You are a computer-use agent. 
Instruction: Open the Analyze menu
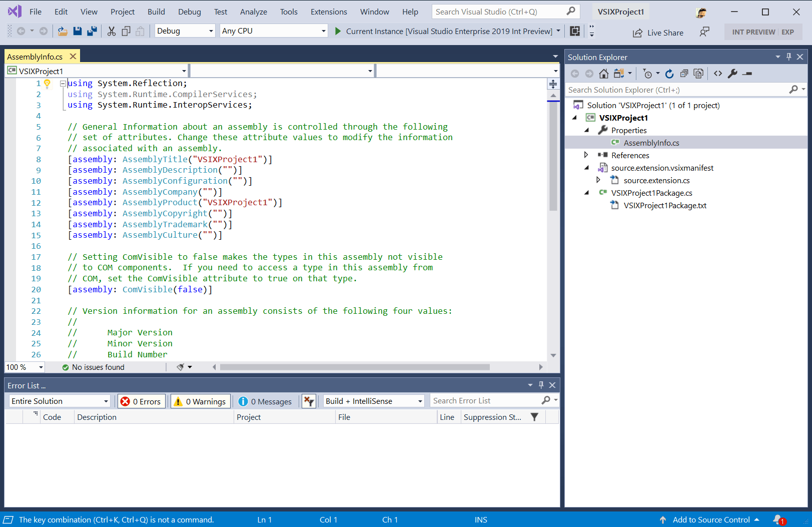pos(254,12)
